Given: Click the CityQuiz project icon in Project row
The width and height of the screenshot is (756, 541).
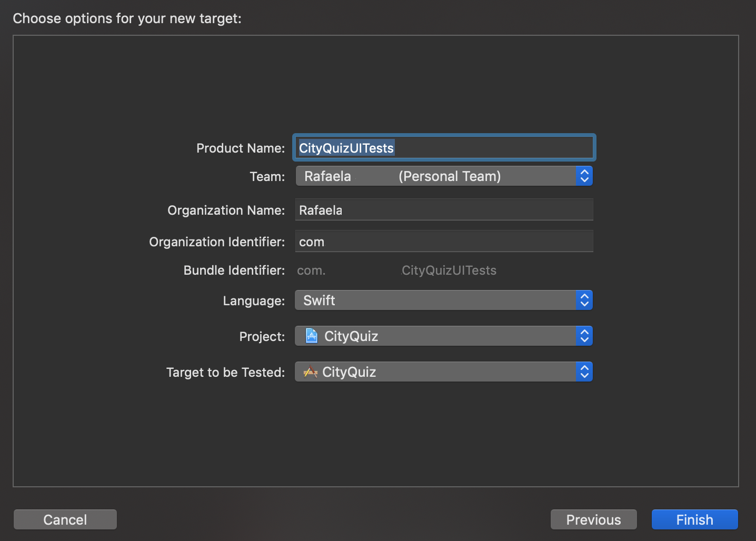Looking at the screenshot, I should click(311, 336).
